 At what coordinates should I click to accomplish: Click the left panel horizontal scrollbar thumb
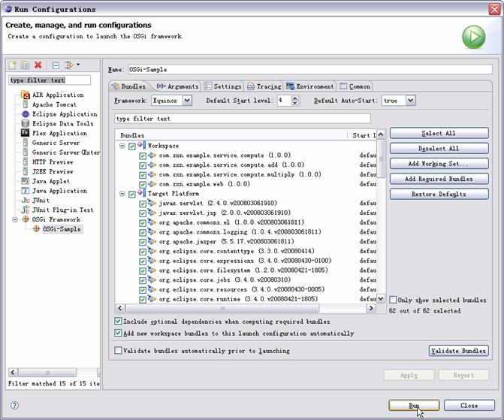pyautogui.click(x=47, y=373)
